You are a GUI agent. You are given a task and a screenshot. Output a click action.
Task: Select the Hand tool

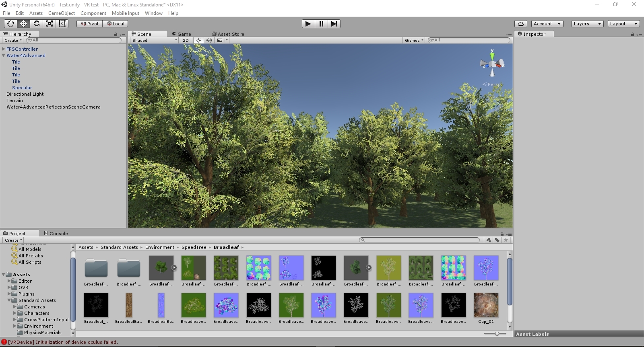10,24
